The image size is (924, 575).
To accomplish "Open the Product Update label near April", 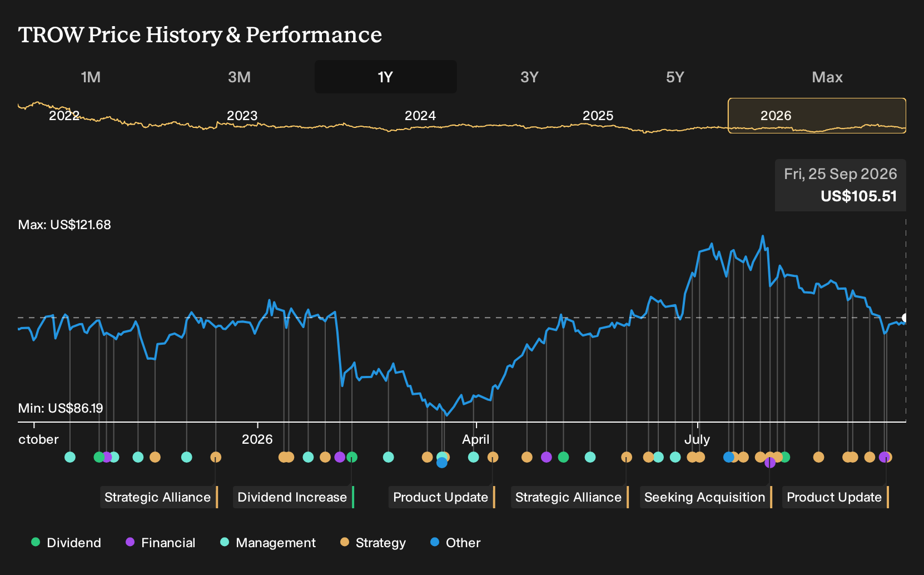I will [x=442, y=497].
